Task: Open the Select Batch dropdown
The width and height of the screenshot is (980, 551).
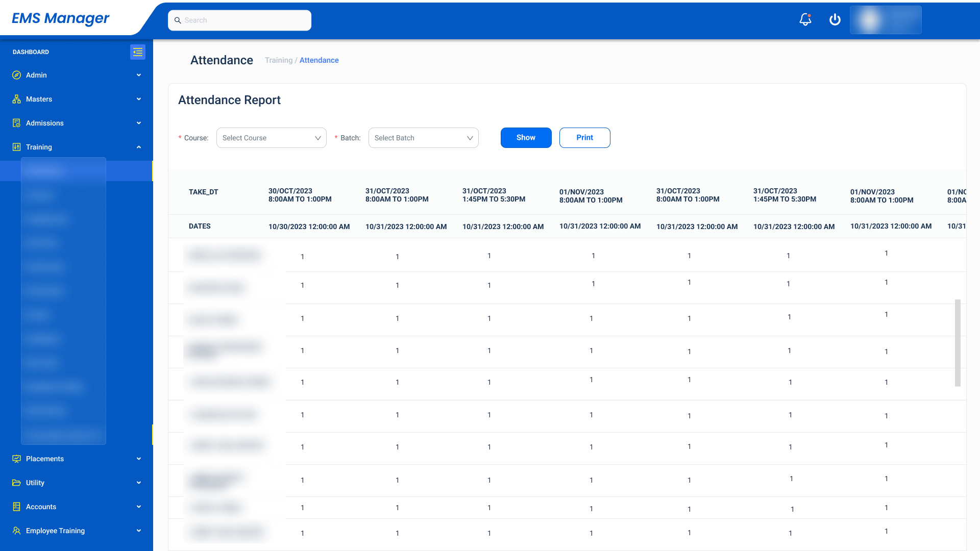Action: (x=423, y=138)
